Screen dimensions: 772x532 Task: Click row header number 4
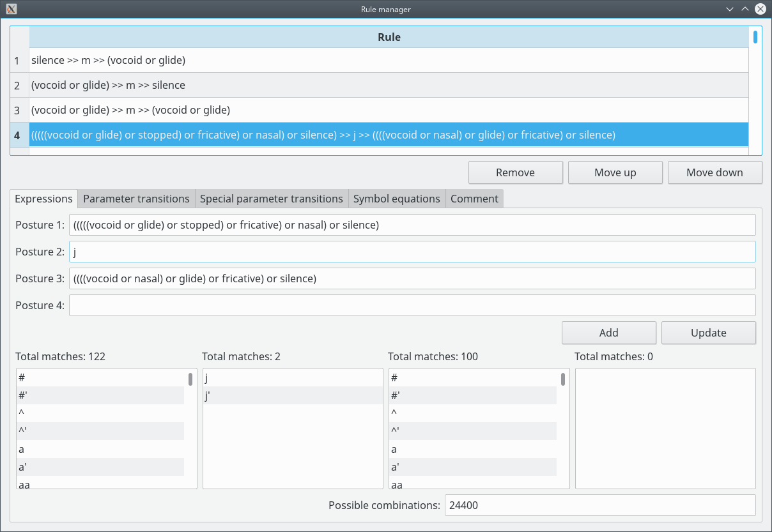[x=20, y=135]
